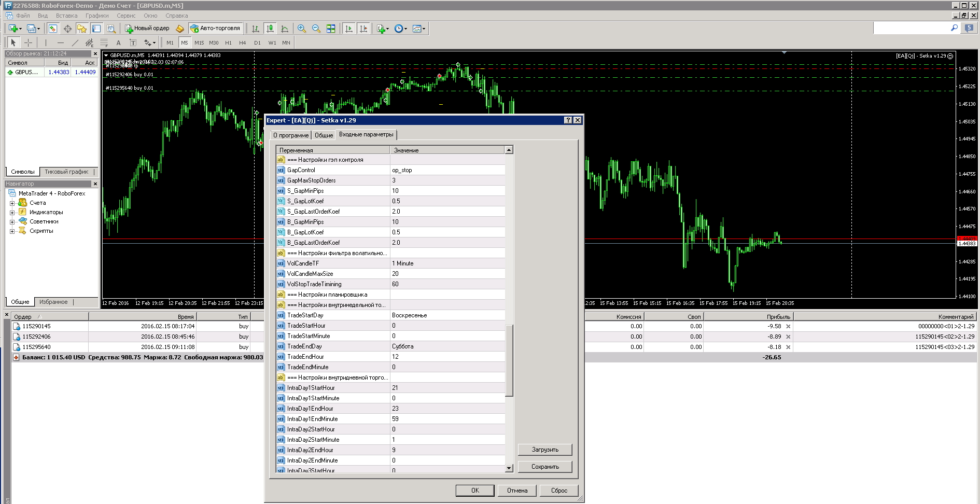Expand the Индикаторы node in Navigator
980x504 pixels.
[12, 213]
